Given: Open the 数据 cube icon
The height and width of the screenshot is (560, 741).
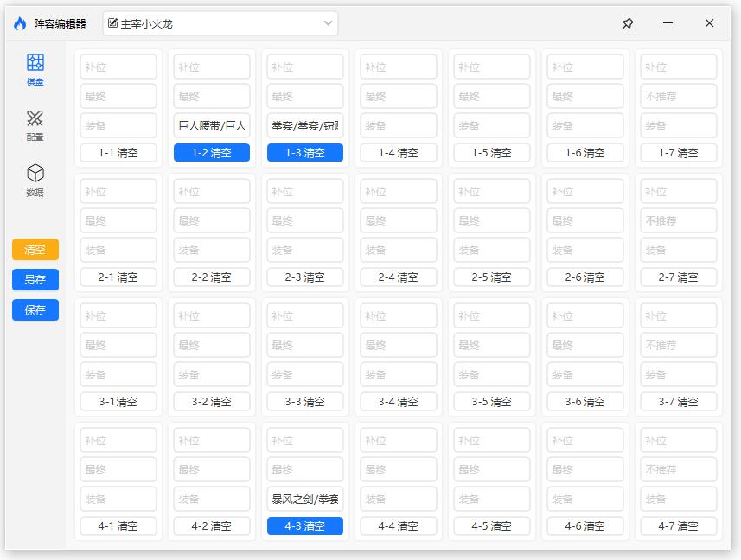Looking at the screenshot, I should pyautogui.click(x=35, y=174).
